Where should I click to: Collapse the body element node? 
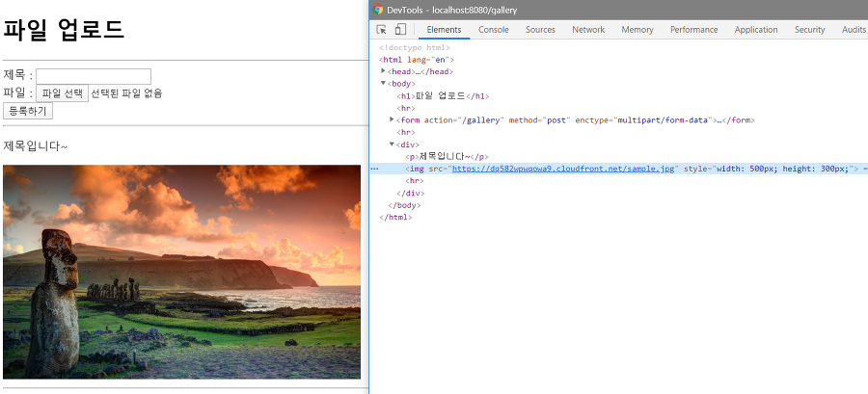[x=383, y=84]
